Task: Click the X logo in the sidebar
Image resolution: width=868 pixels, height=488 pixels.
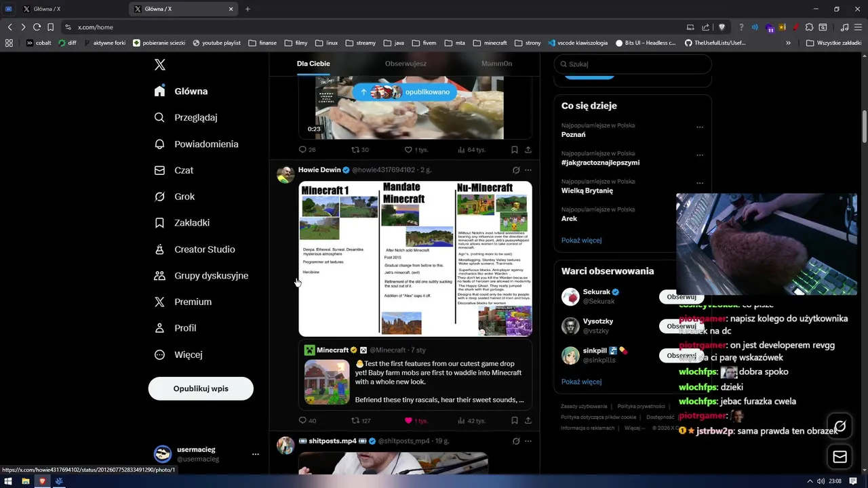Action: pyautogui.click(x=159, y=64)
